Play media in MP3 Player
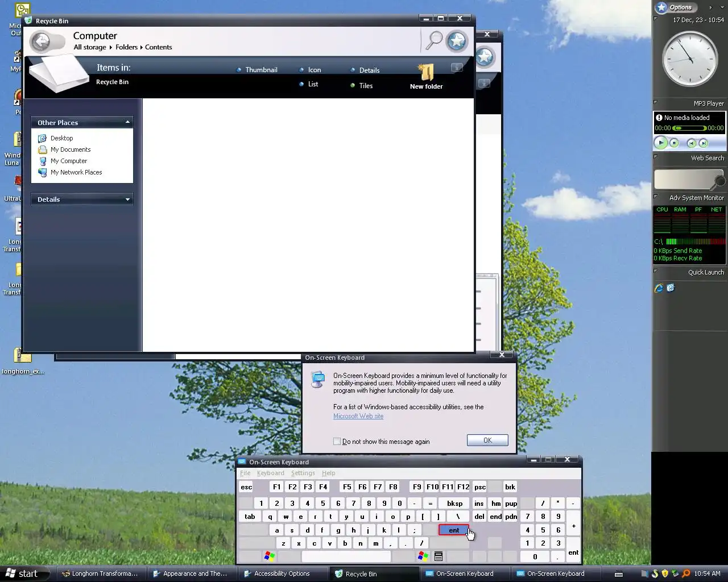The width and height of the screenshot is (728, 582). pyautogui.click(x=661, y=143)
